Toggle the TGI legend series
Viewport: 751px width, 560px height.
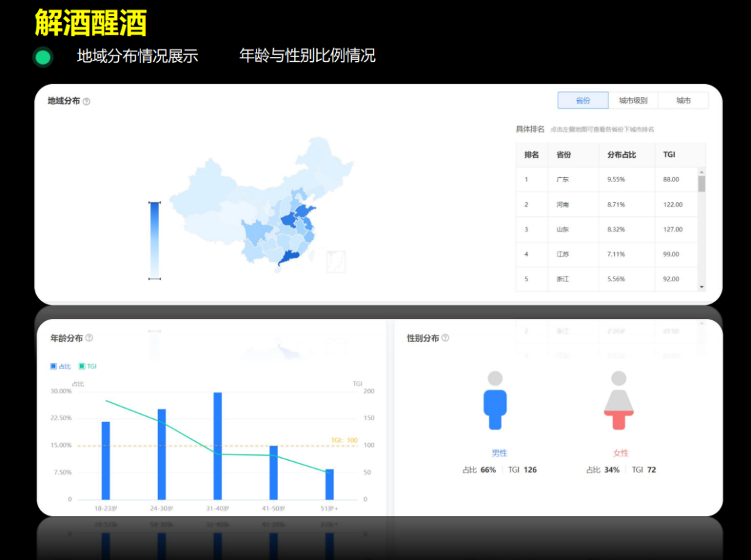pyautogui.click(x=88, y=366)
